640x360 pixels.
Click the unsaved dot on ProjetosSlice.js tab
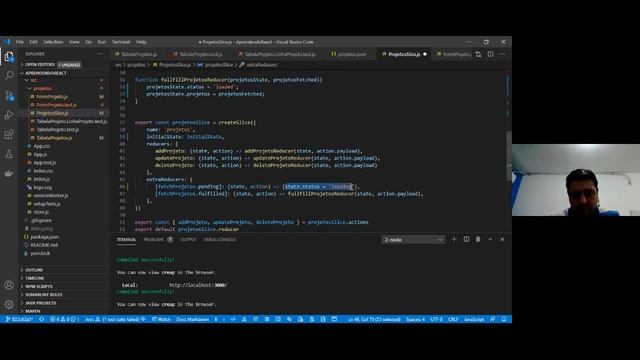coord(425,54)
